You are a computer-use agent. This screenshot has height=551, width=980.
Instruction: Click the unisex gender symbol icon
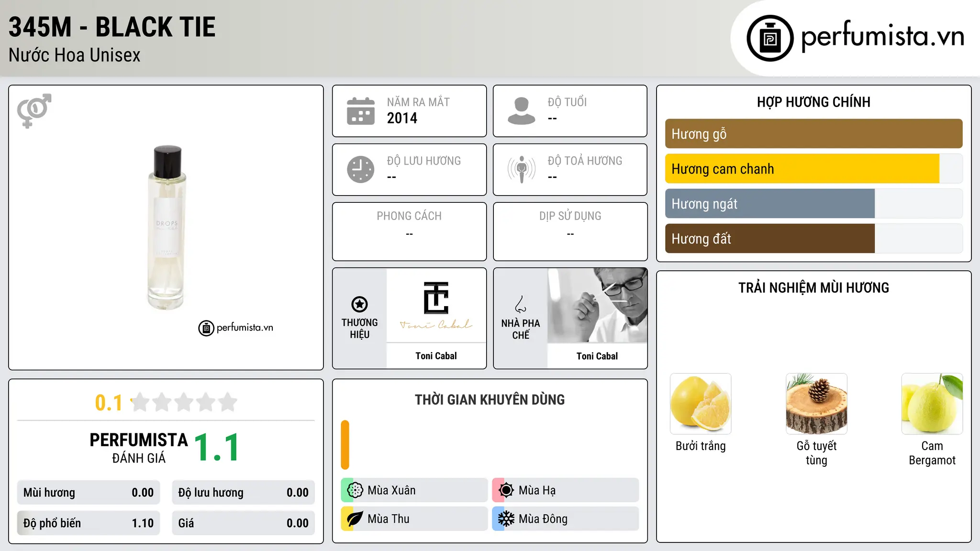point(34,110)
